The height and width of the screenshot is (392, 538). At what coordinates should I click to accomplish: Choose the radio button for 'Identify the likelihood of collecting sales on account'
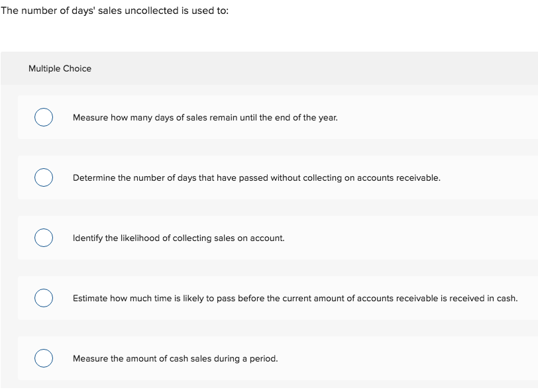[43, 238]
